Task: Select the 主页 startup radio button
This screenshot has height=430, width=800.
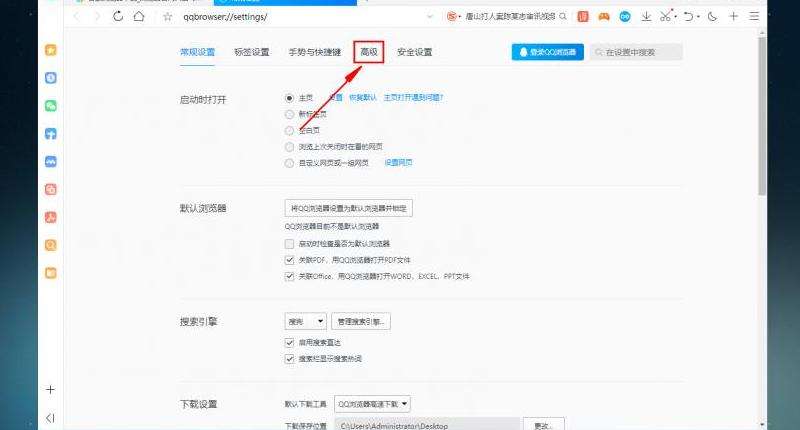Action: point(289,98)
